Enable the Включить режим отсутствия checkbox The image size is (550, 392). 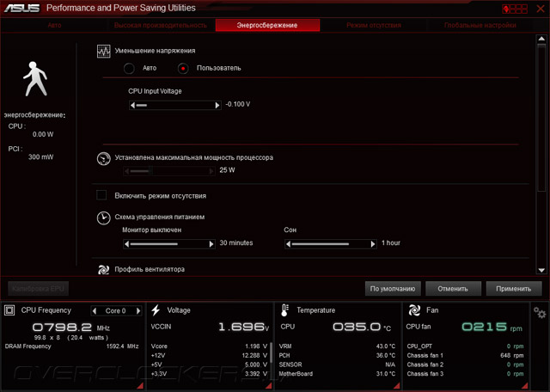coord(101,195)
